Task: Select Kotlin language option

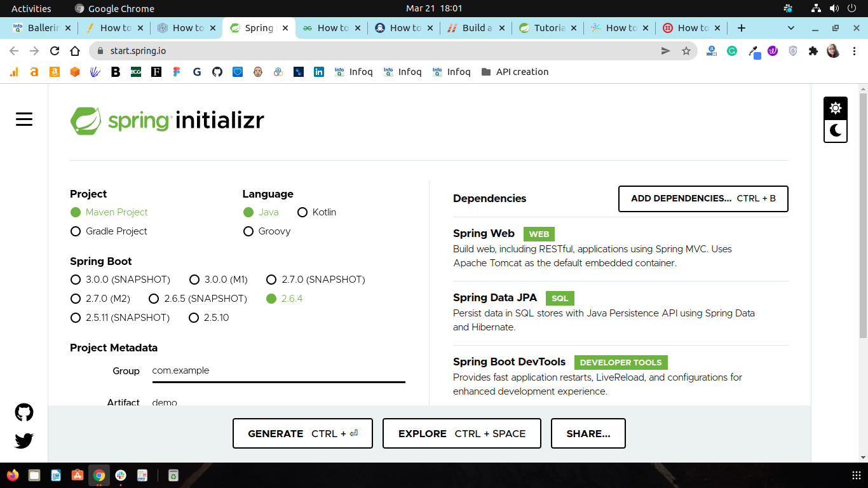Action: tap(316, 212)
